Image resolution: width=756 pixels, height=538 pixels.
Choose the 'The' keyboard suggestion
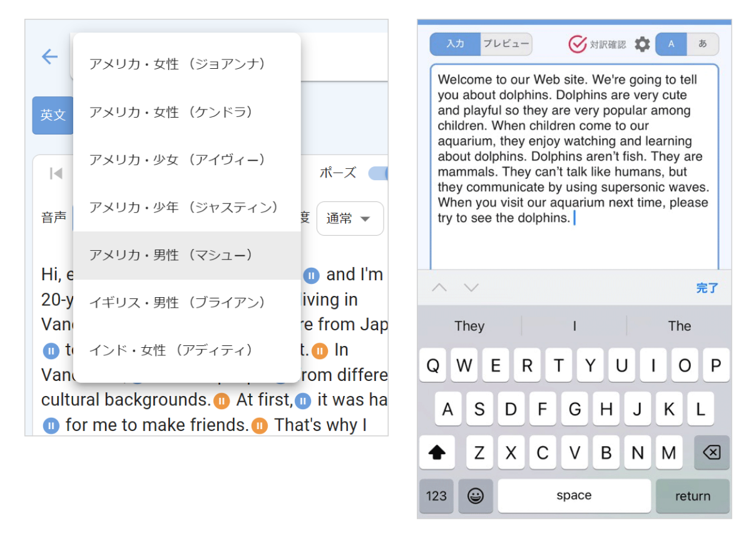tap(679, 326)
